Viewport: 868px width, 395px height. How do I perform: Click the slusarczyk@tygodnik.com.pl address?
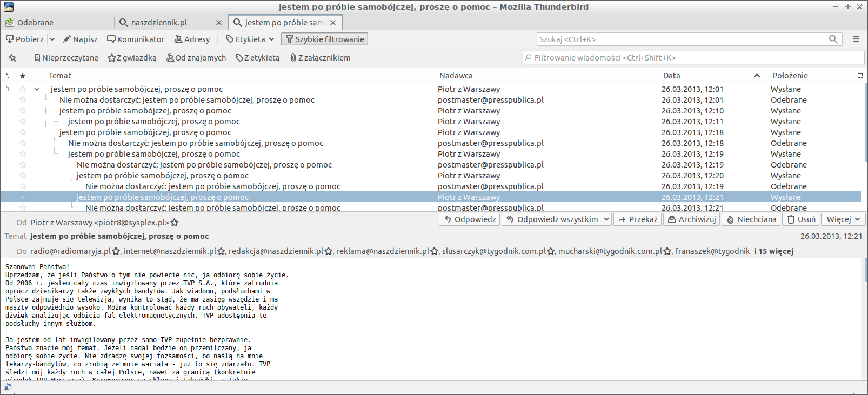494,251
